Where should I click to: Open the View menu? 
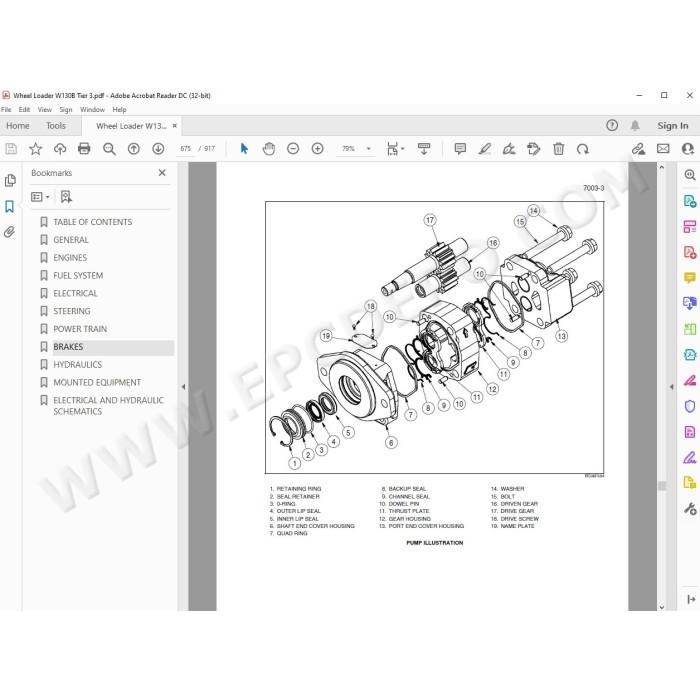pos(44,109)
